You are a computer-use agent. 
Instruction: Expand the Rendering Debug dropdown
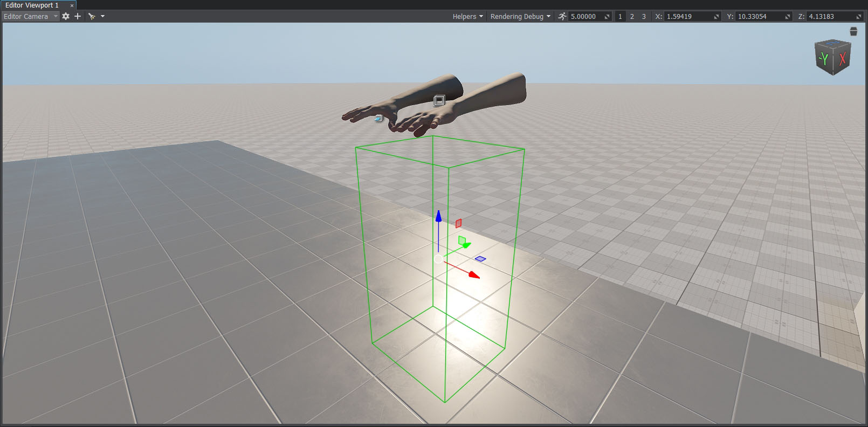pyautogui.click(x=520, y=16)
